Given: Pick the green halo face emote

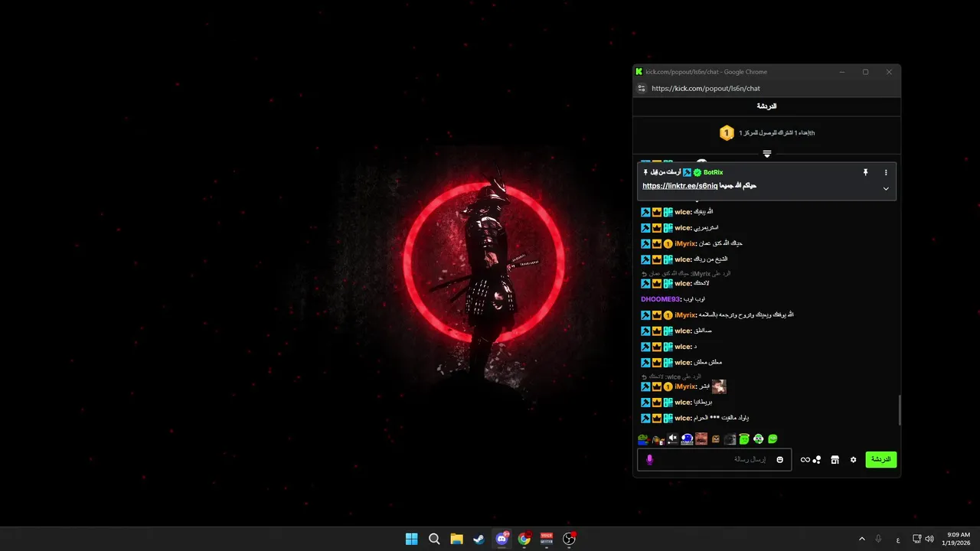Looking at the screenshot, I should tap(744, 439).
